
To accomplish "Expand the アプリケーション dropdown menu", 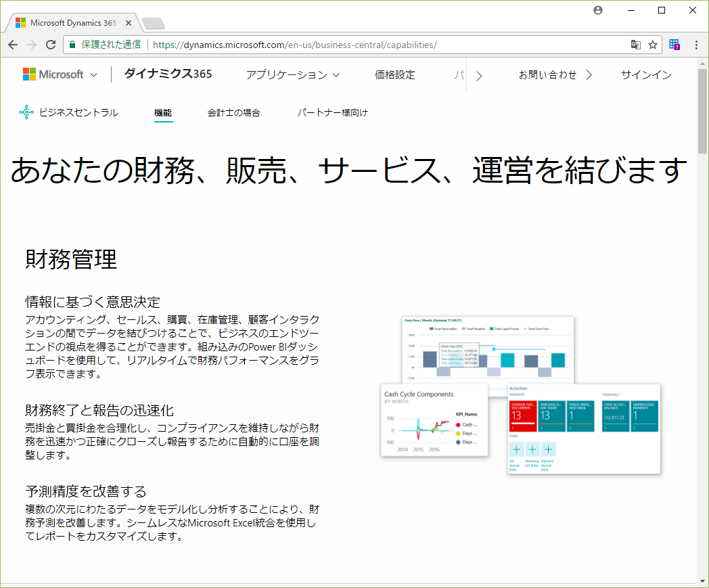I will pyautogui.click(x=292, y=75).
